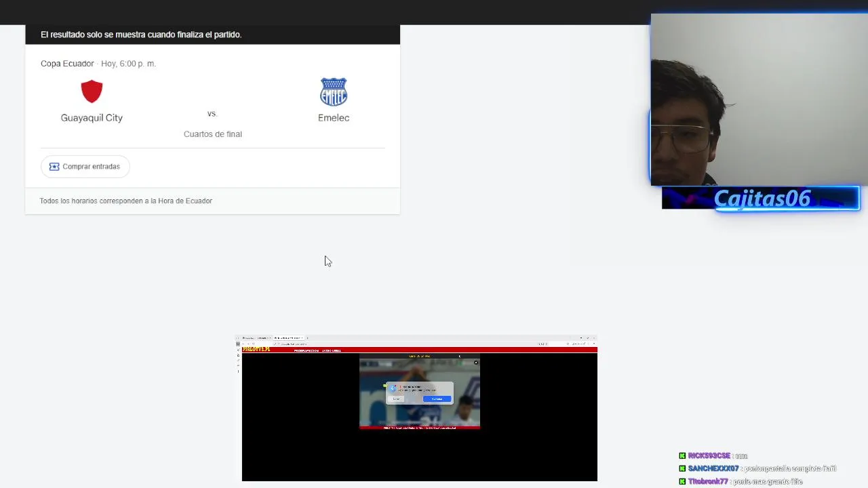Screen dimensions: 868x488
Task: Open the Guayaquil City team crest
Action: click(92, 91)
